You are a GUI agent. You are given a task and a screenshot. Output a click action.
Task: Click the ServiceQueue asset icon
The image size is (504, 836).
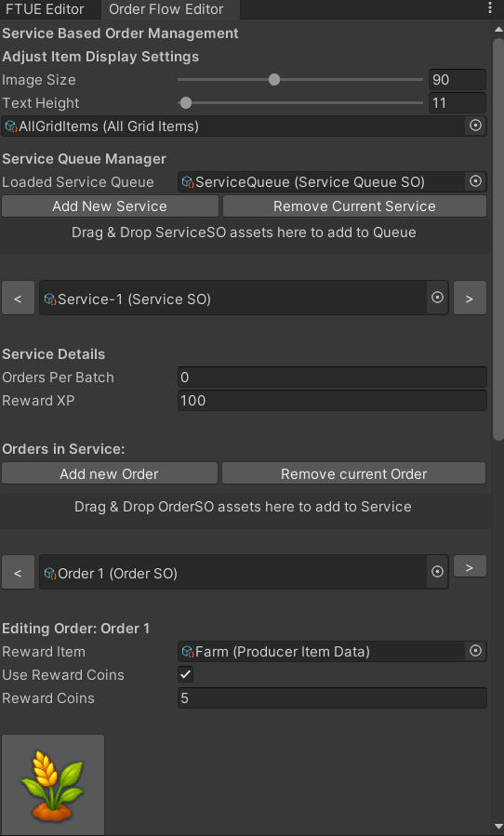click(x=188, y=182)
